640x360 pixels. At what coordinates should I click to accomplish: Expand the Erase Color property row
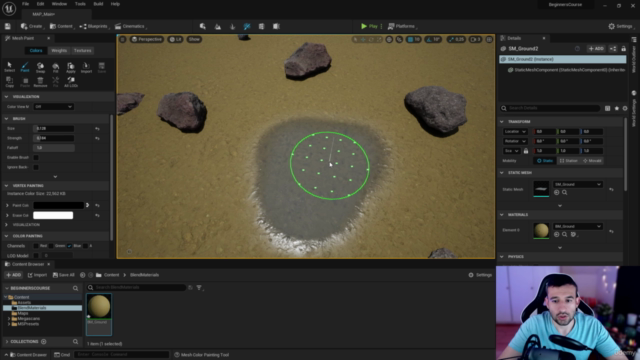[7, 215]
